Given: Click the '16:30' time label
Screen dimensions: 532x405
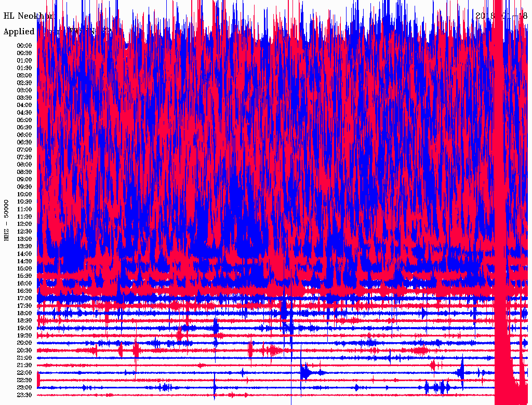Looking at the screenshot, I should (x=24, y=291).
